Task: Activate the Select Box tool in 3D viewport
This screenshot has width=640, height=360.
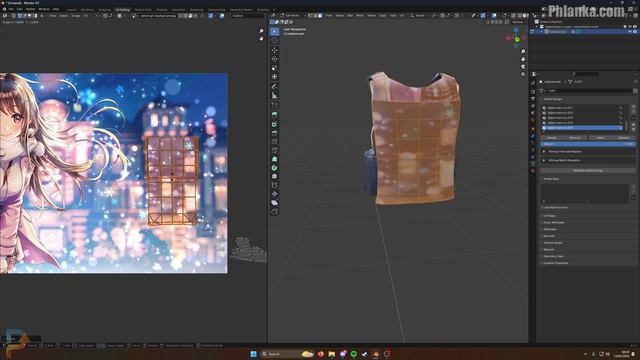Action: click(274, 31)
